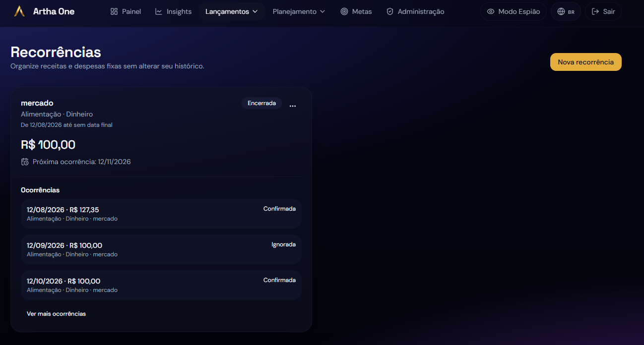Show more via Ver mais ocorrências
Viewport: 644px width, 345px height.
(x=56, y=314)
